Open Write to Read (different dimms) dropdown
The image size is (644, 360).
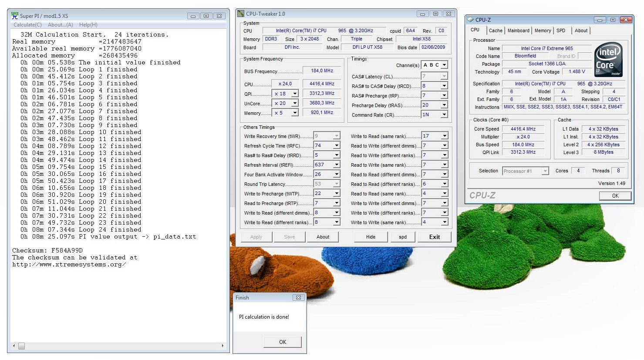[x=337, y=213]
